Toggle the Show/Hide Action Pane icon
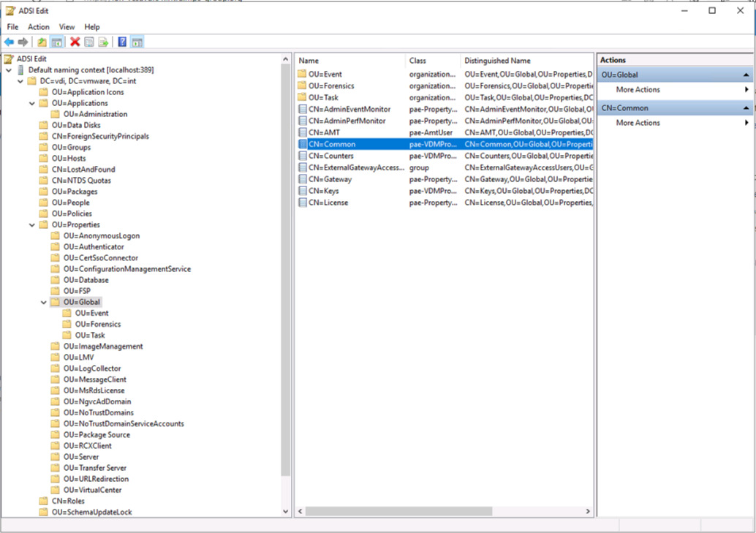Screen dimensions: 756x533 point(137,42)
